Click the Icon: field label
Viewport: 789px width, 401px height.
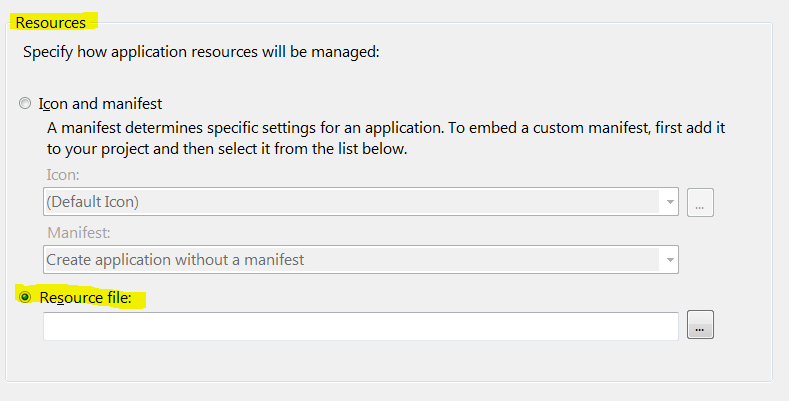(x=63, y=174)
